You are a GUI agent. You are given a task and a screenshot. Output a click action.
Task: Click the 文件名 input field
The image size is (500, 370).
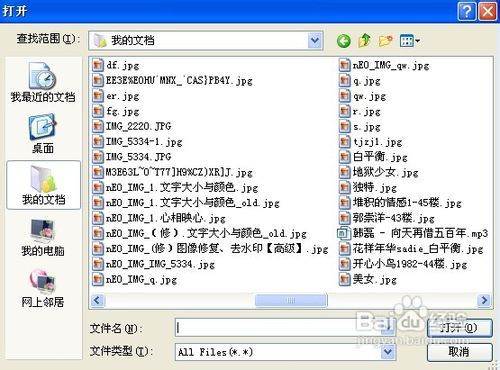[285, 328]
